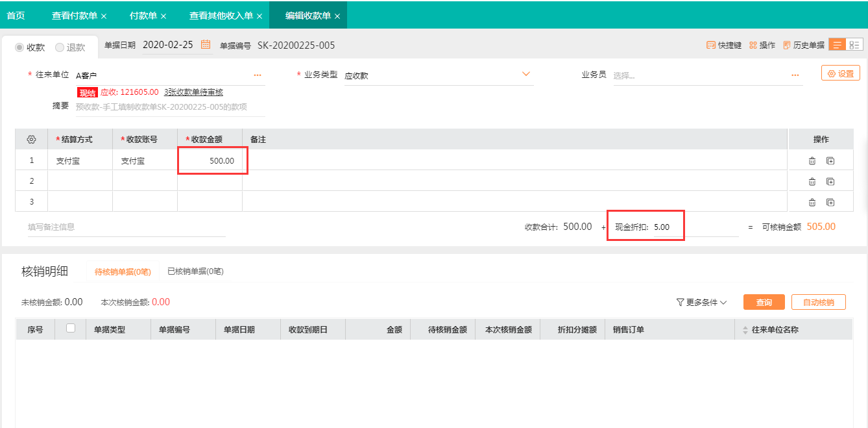
Task: Click the 查询 button
Action: click(764, 303)
